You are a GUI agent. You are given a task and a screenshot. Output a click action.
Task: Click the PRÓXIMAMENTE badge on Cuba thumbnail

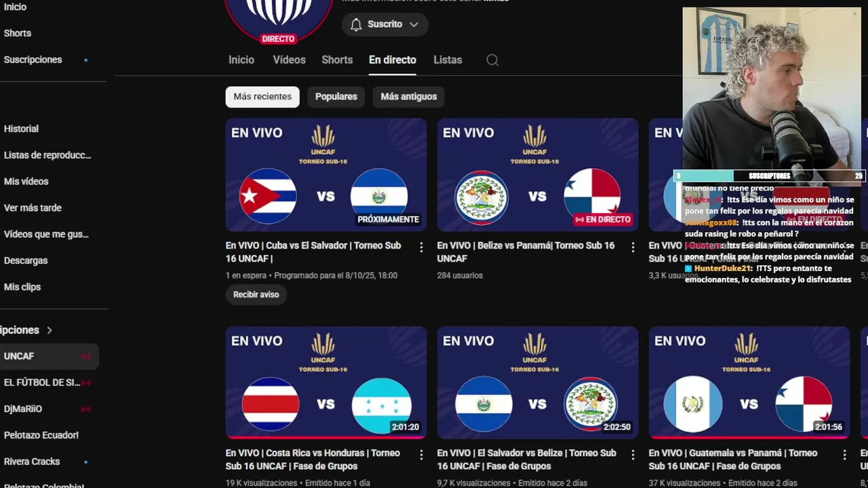click(389, 220)
